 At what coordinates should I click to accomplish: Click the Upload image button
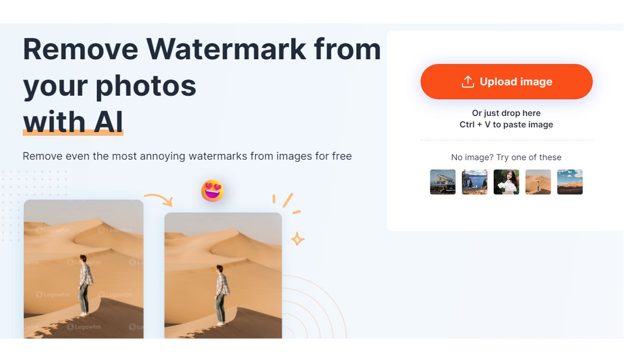[506, 82]
